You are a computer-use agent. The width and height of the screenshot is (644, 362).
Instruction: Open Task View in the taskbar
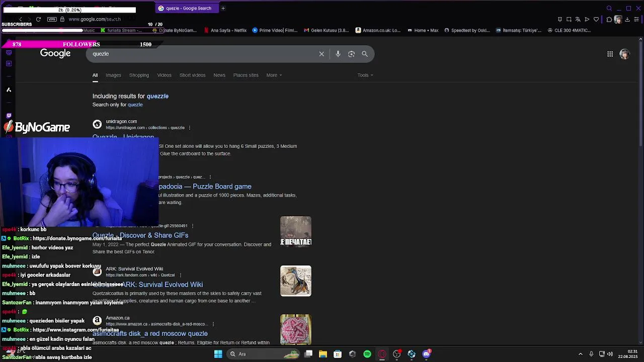click(x=308, y=354)
